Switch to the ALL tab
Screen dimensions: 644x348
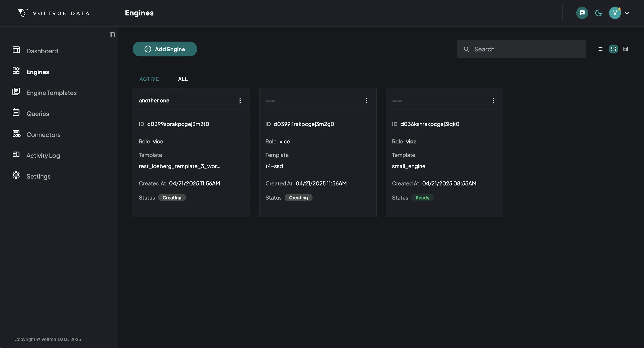coord(182,79)
